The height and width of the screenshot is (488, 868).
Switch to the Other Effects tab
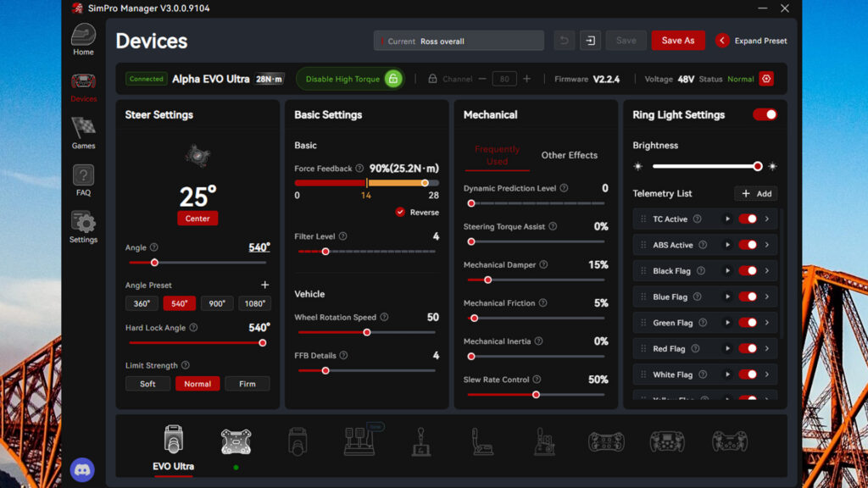coord(569,155)
